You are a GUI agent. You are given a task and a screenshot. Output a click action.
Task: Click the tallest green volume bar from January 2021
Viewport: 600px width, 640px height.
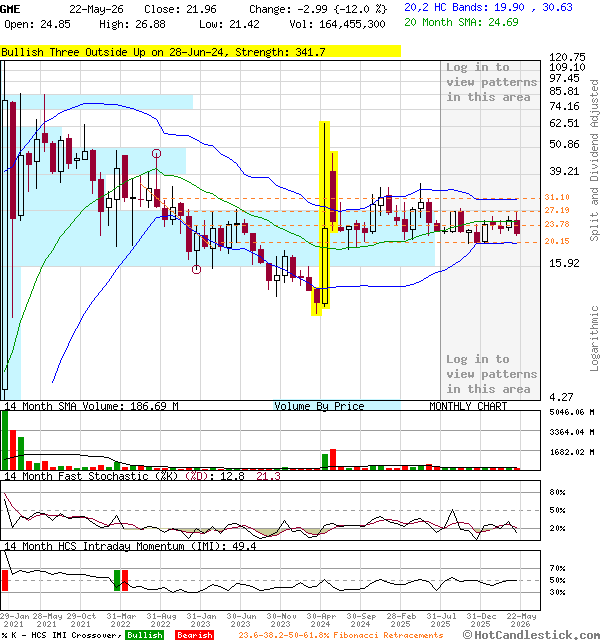[x=5, y=441]
